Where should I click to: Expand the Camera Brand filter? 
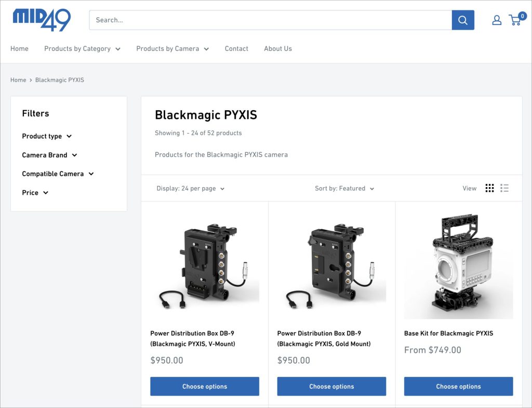pyautogui.click(x=49, y=155)
